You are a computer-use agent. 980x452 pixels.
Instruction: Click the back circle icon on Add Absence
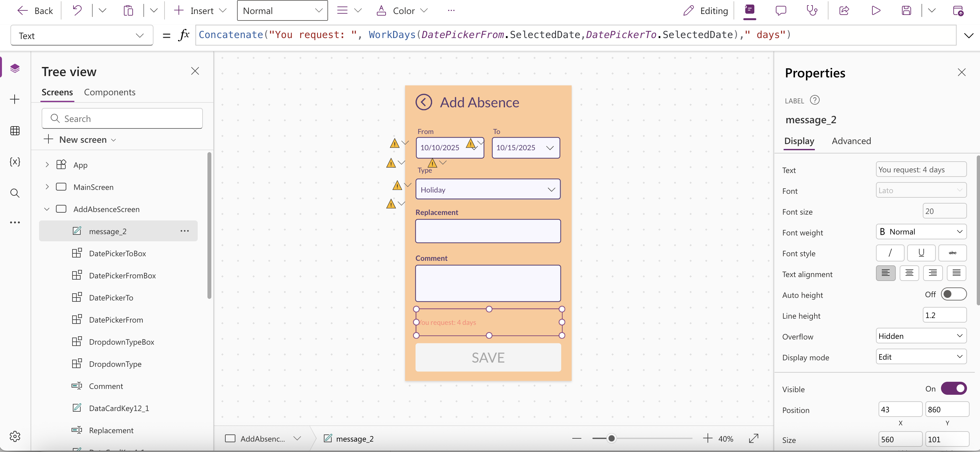coord(424,102)
